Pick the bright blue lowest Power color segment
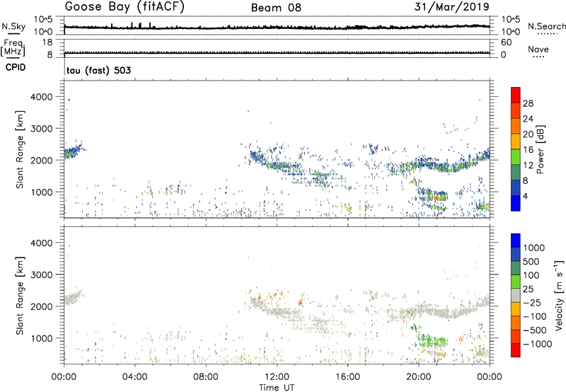Viewport: 566px width, 392px height. point(516,203)
